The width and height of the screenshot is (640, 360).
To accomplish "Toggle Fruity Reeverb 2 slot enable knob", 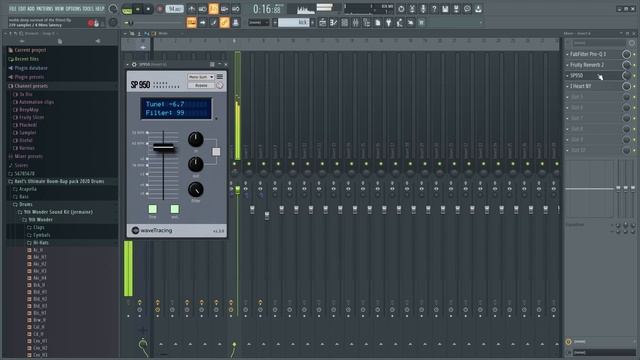I will [x=626, y=65].
